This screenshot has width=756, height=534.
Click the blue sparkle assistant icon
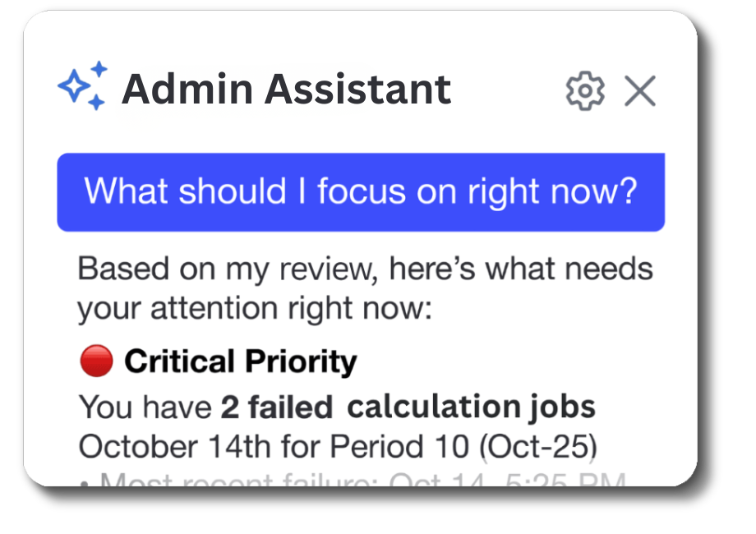click(82, 85)
